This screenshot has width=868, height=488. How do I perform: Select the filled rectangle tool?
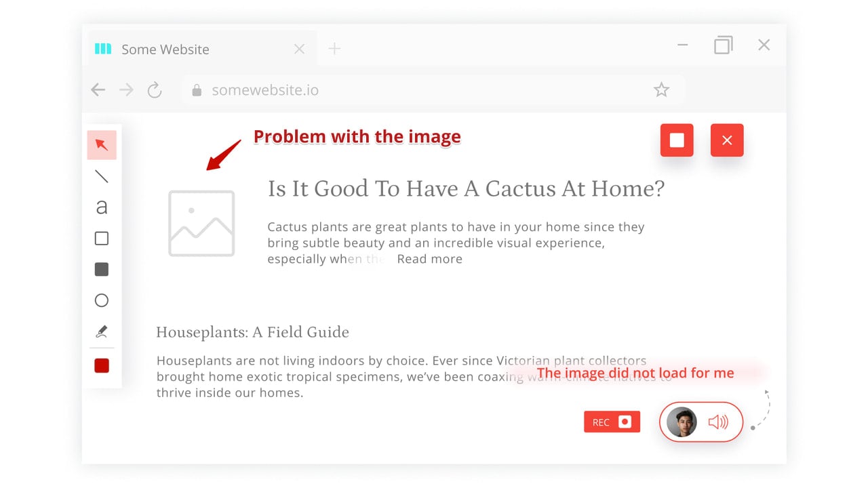(102, 270)
